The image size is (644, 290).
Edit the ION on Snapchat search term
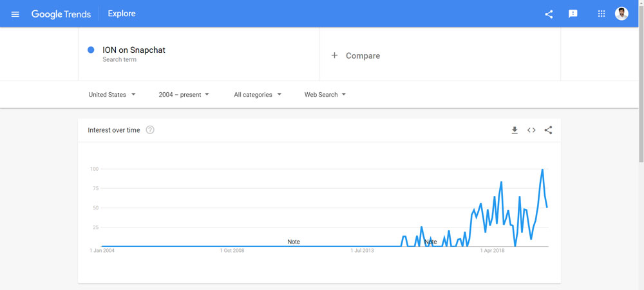(x=134, y=50)
